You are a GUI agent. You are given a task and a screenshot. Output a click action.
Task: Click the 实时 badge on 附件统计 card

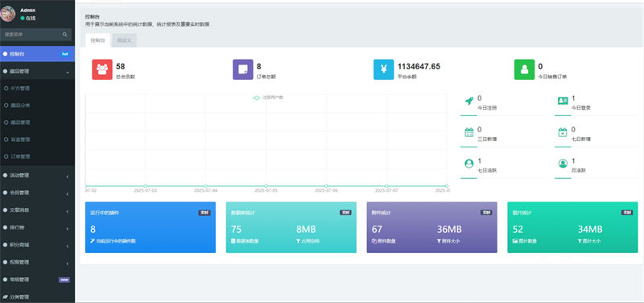[x=486, y=213]
